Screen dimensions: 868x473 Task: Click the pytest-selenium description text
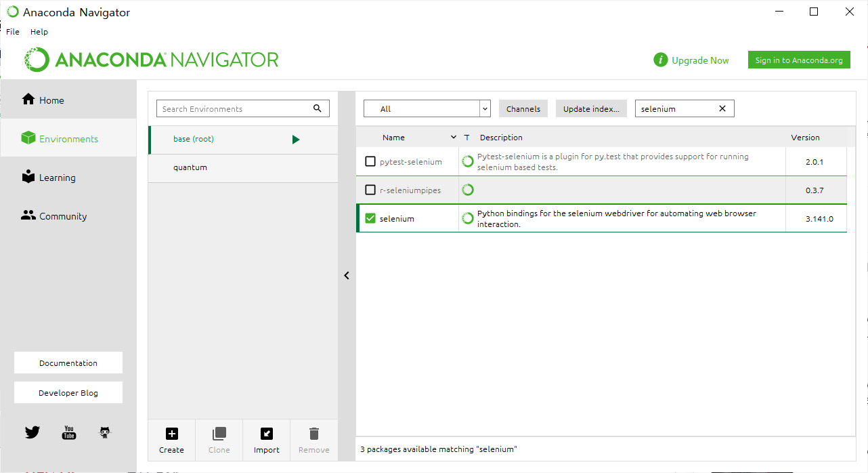click(613, 161)
